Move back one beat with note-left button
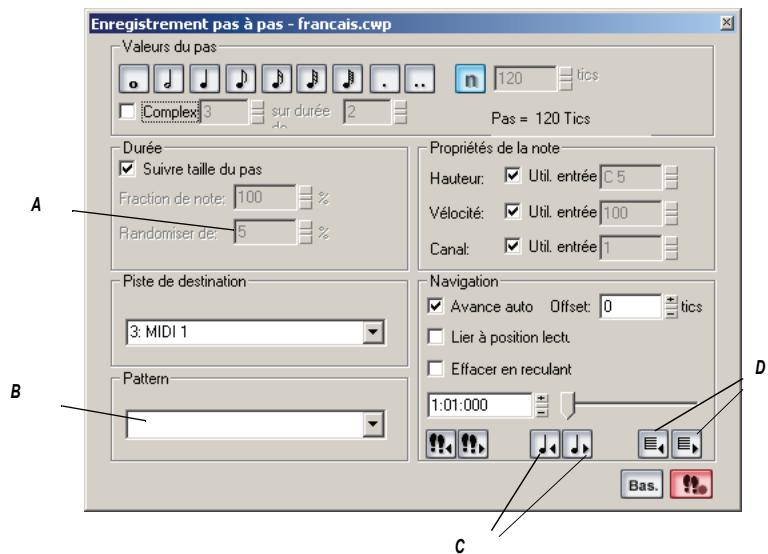 click(545, 444)
